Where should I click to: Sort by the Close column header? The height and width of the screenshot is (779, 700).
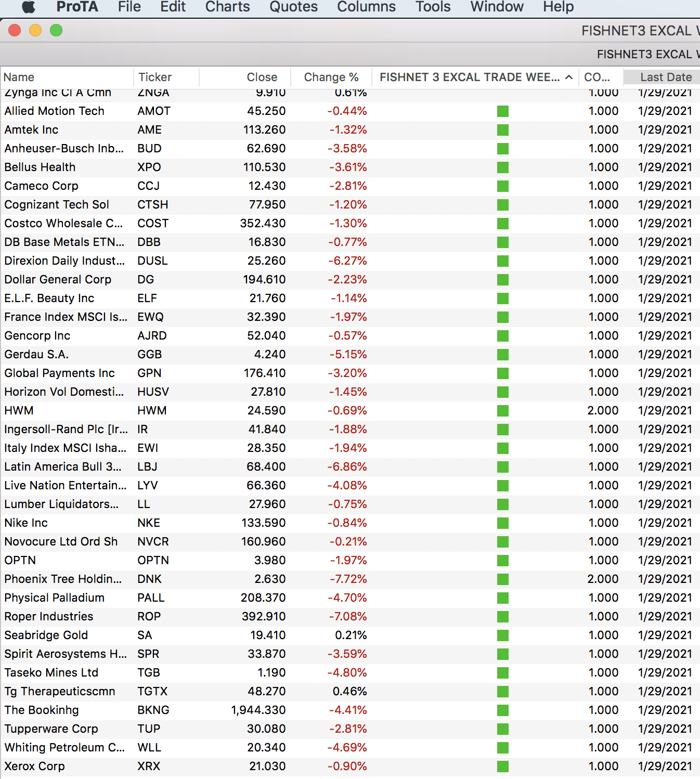(x=244, y=77)
